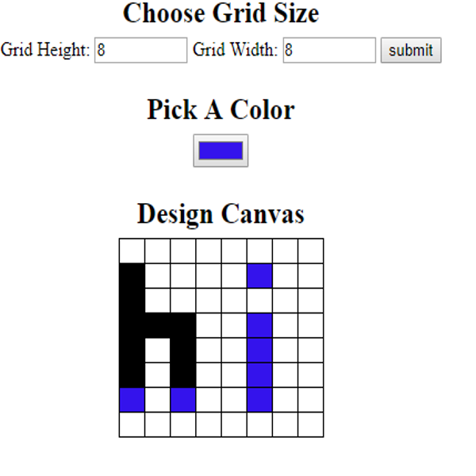Focus the Grid Width input field
Image resolution: width=476 pixels, height=476 pixels.
328,50
